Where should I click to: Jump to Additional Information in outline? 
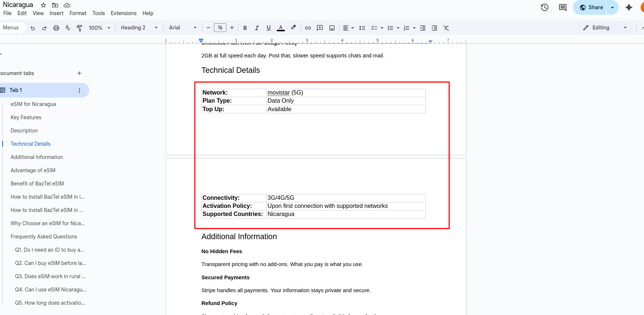point(37,157)
